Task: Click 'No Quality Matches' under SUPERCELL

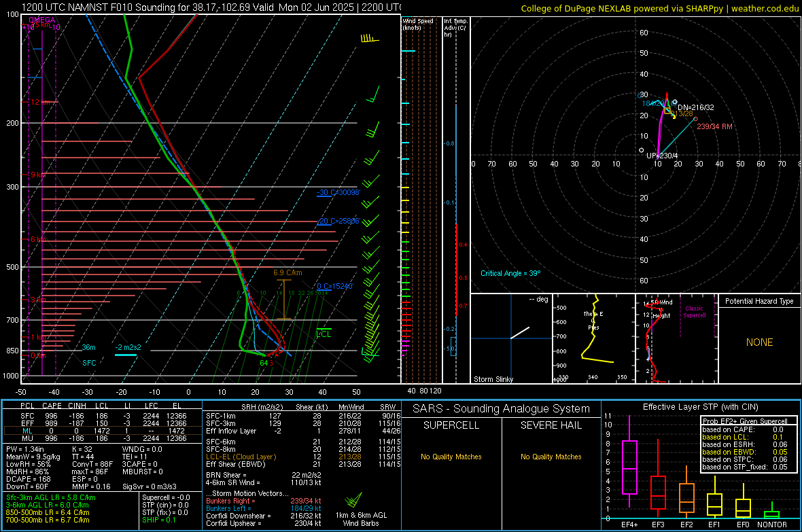Action: pyautogui.click(x=451, y=457)
